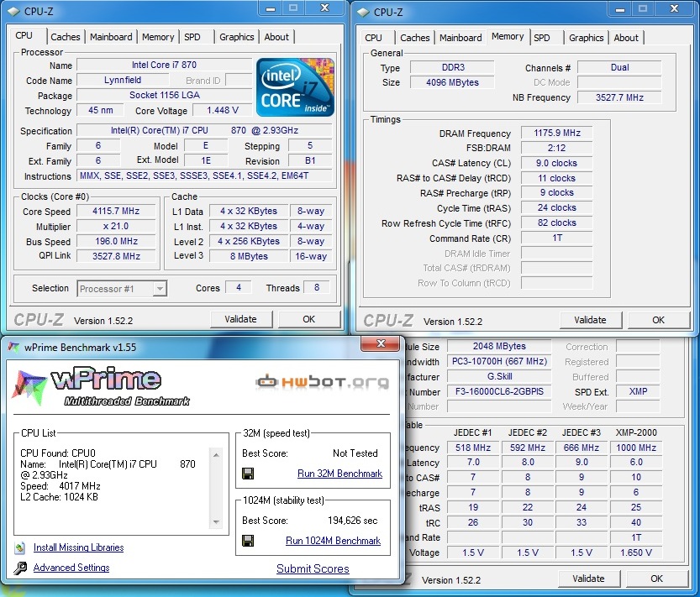Image resolution: width=700 pixels, height=597 pixels.
Task: Click the floppy disk icon beside Run 32M Benchmark
Action: pos(248,474)
